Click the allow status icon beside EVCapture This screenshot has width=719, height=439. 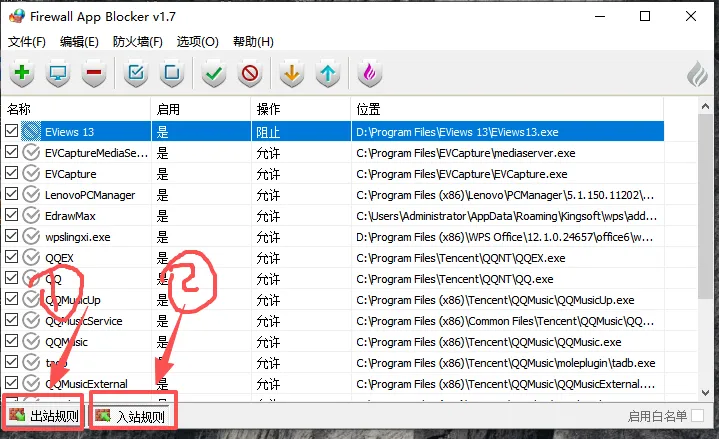point(31,173)
